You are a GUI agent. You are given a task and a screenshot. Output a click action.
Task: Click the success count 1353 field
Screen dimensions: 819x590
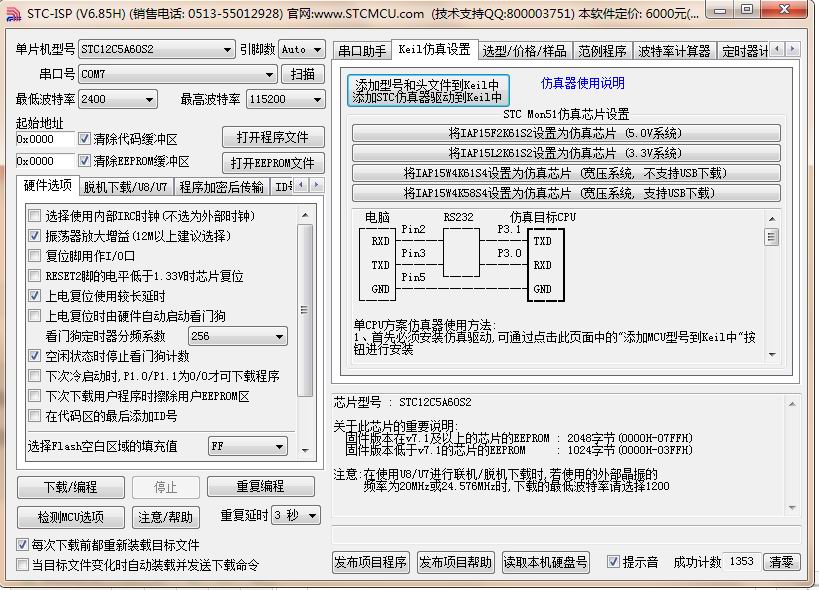[x=742, y=562]
